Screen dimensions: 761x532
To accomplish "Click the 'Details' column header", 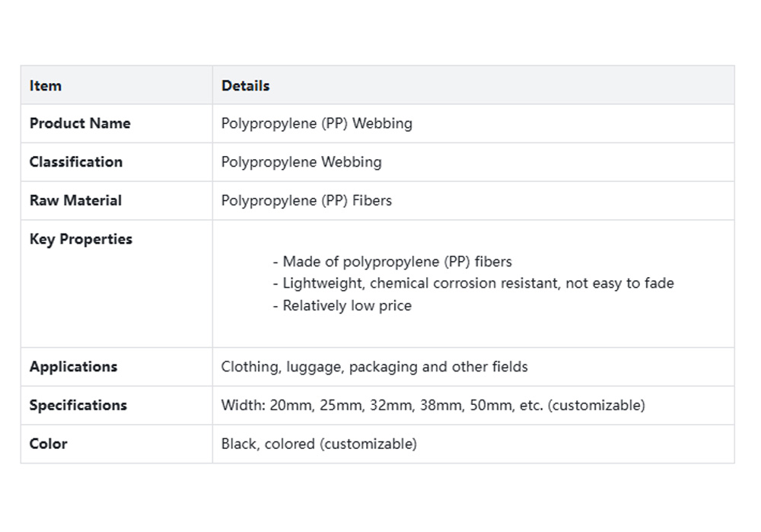I will 245,86.
